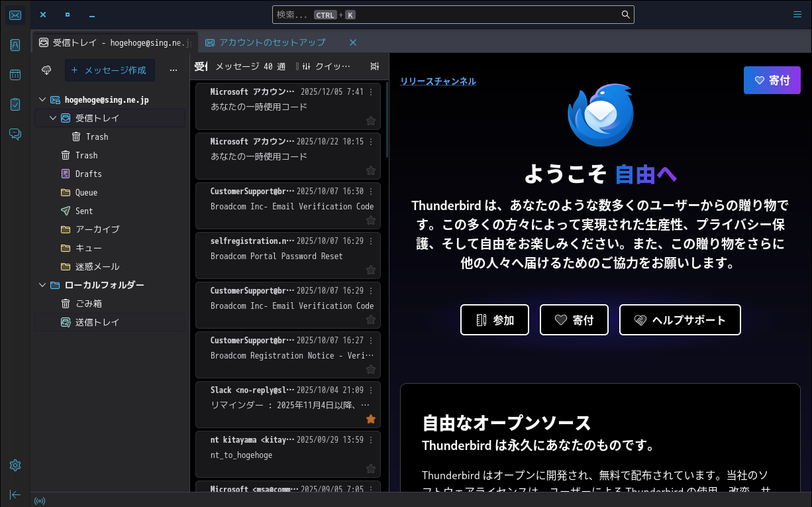Open the Calendar space icon
The width and height of the screenshot is (812, 507).
(x=15, y=74)
